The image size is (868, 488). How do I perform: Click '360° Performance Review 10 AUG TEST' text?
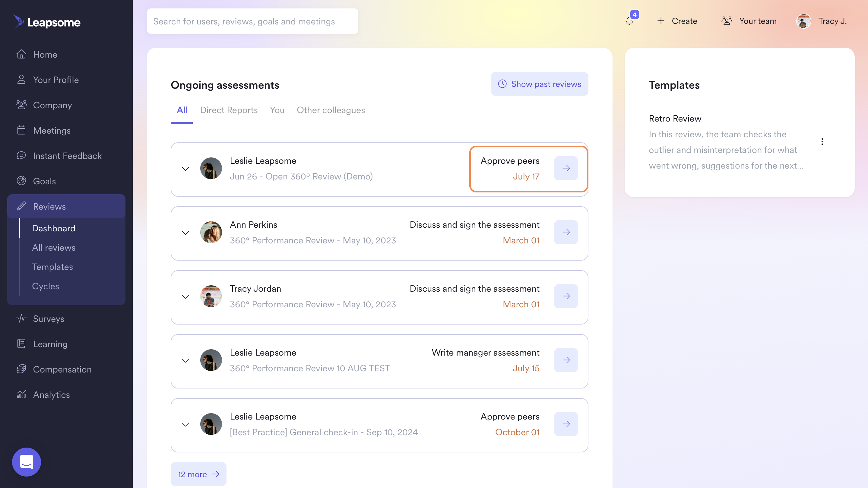point(310,368)
